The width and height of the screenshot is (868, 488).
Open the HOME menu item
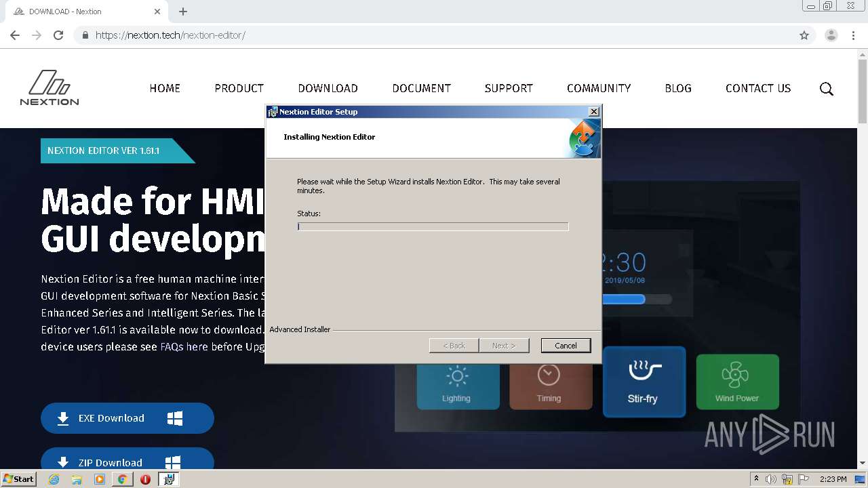(x=165, y=88)
